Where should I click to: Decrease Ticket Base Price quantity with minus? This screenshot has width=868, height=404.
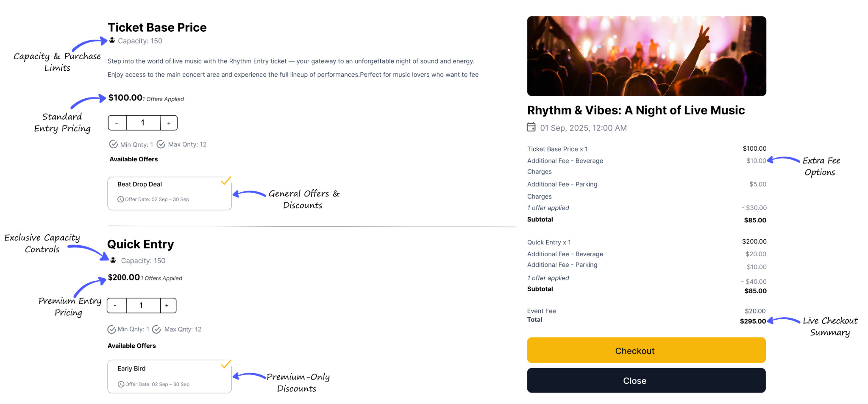point(117,123)
